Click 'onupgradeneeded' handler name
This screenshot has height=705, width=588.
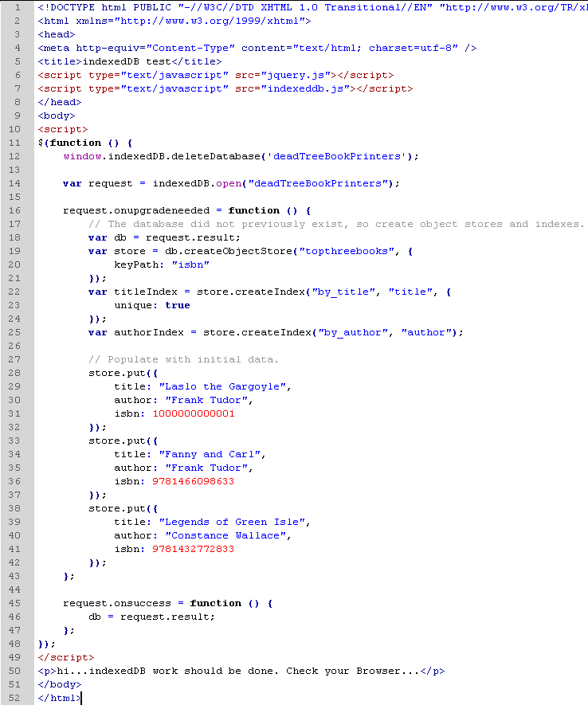click(x=162, y=210)
